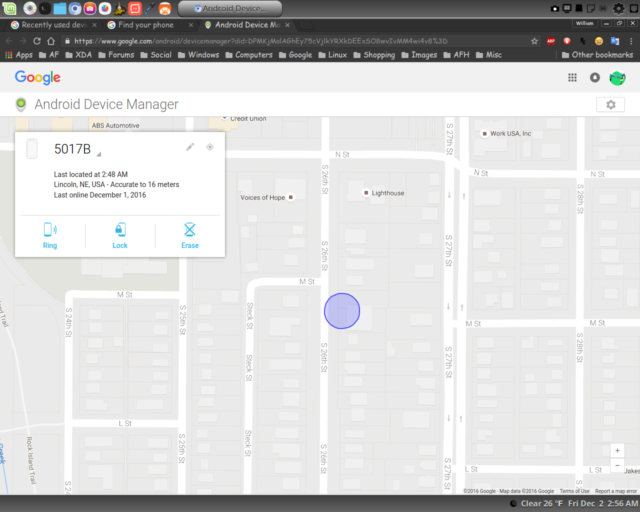Open Android Device Manager settings gear
The height and width of the screenshot is (512, 640).
point(611,105)
